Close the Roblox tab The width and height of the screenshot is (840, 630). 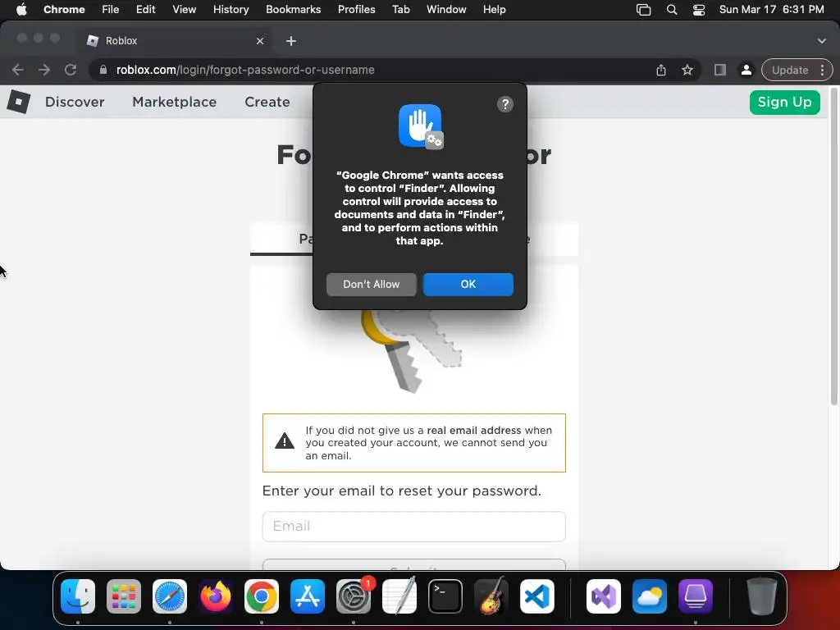pyautogui.click(x=260, y=41)
